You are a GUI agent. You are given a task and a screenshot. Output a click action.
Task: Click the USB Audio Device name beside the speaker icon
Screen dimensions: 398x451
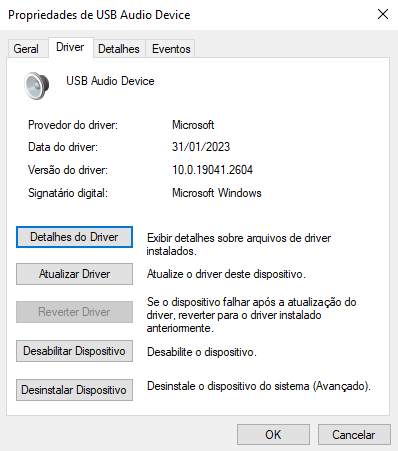click(x=110, y=81)
